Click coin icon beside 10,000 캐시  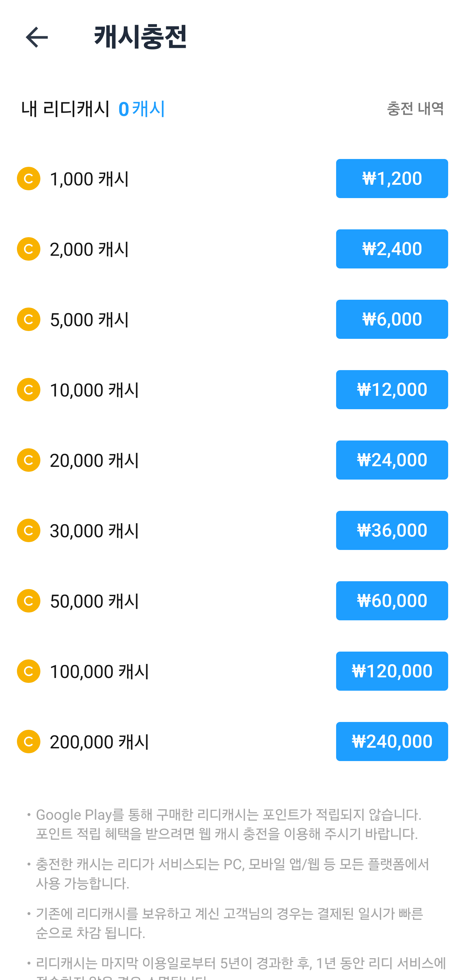[29, 390]
